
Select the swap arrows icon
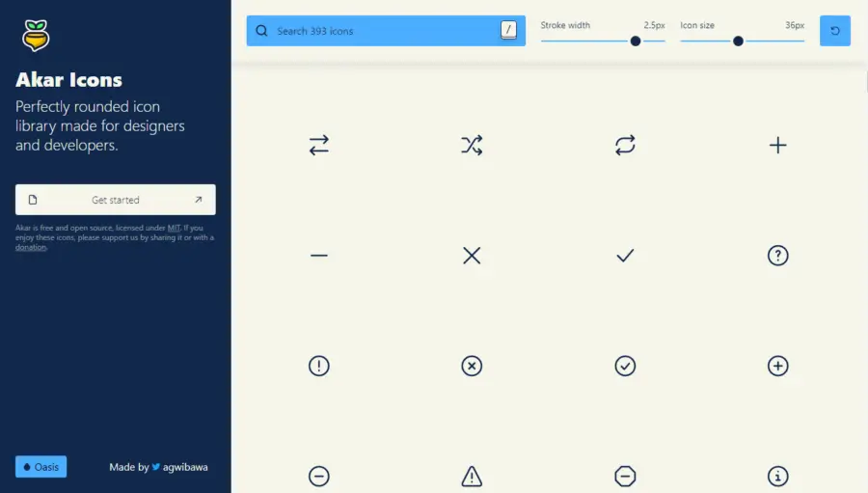(x=319, y=145)
